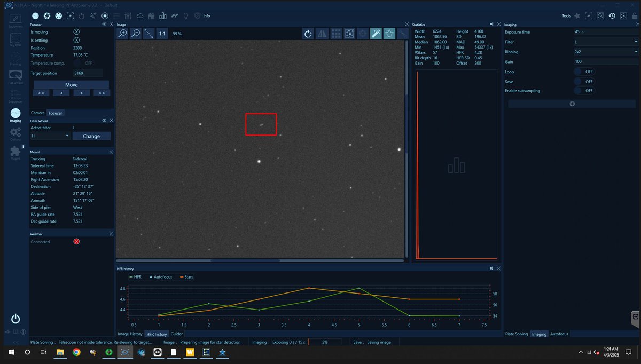Open the Statistics panel settings gear

[x=493, y=25]
